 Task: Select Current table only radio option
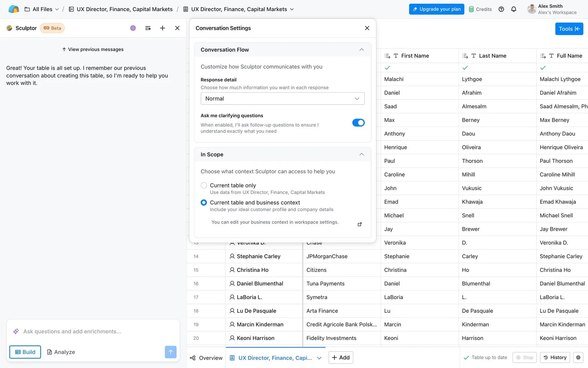(x=204, y=185)
